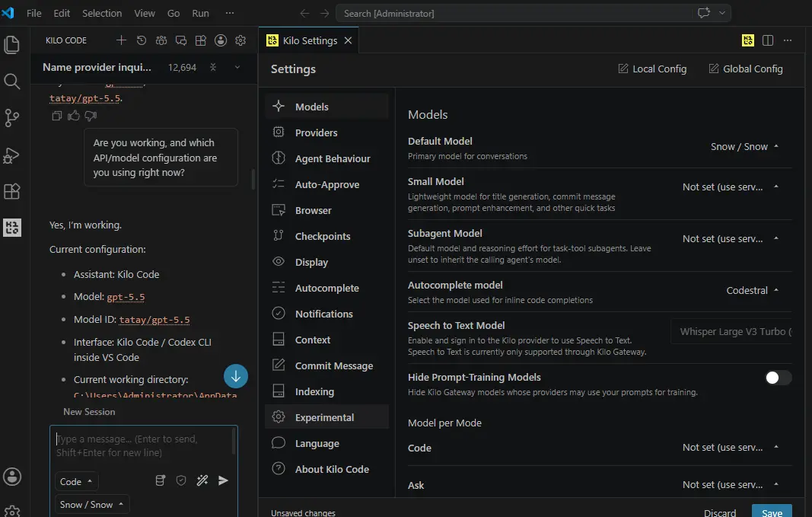Click the Speech to Text Whisper model field
The height and width of the screenshot is (517, 812).
coord(731,331)
